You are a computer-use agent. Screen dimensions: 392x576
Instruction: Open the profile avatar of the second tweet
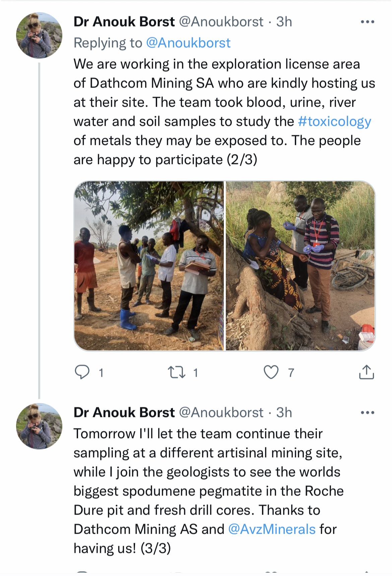pyautogui.click(x=39, y=426)
